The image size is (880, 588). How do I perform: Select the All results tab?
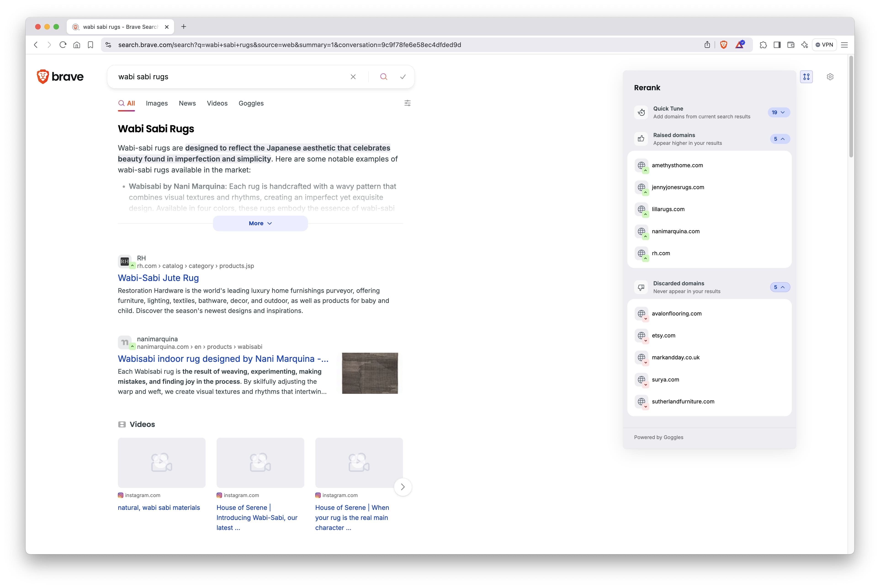126,103
